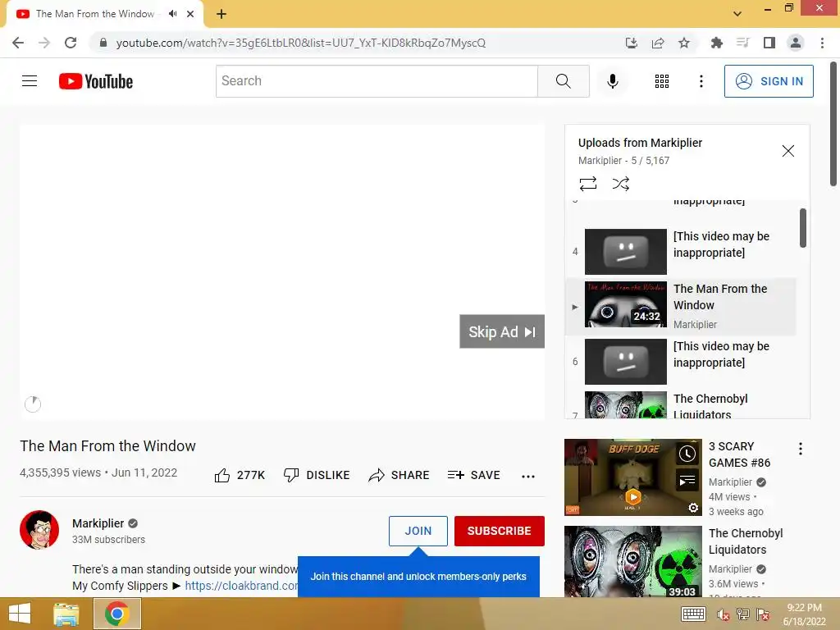Viewport: 840px width, 630px height.
Task: Add 3 SCARY GAMES to queue icon
Action: [x=687, y=481]
